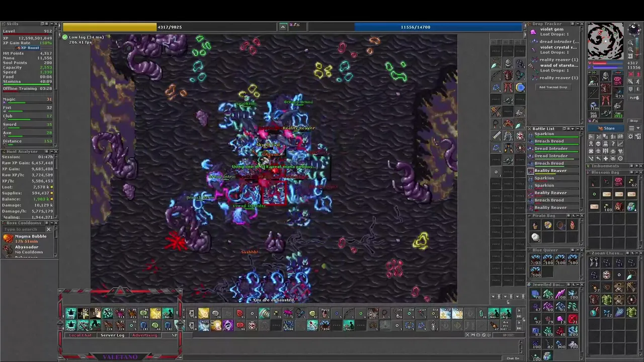The width and height of the screenshot is (644, 362).
Task: Toggle the PvP mode button
Action: (x=634, y=98)
